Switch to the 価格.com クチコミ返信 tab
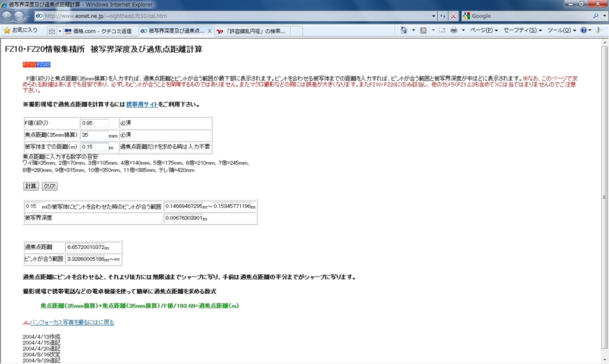This screenshot has width=609, height=364. click(x=100, y=31)
